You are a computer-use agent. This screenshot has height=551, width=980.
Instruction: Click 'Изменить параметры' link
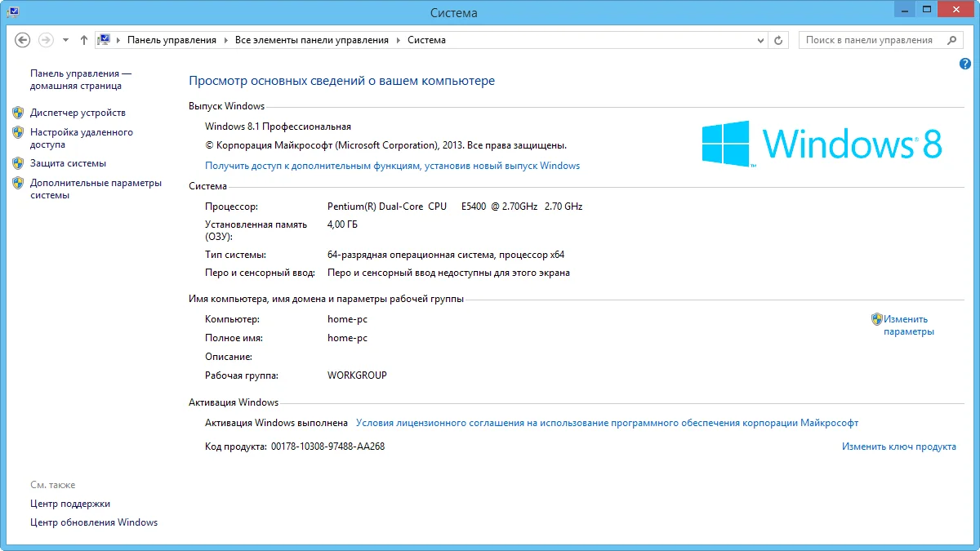tap(909, 326)
